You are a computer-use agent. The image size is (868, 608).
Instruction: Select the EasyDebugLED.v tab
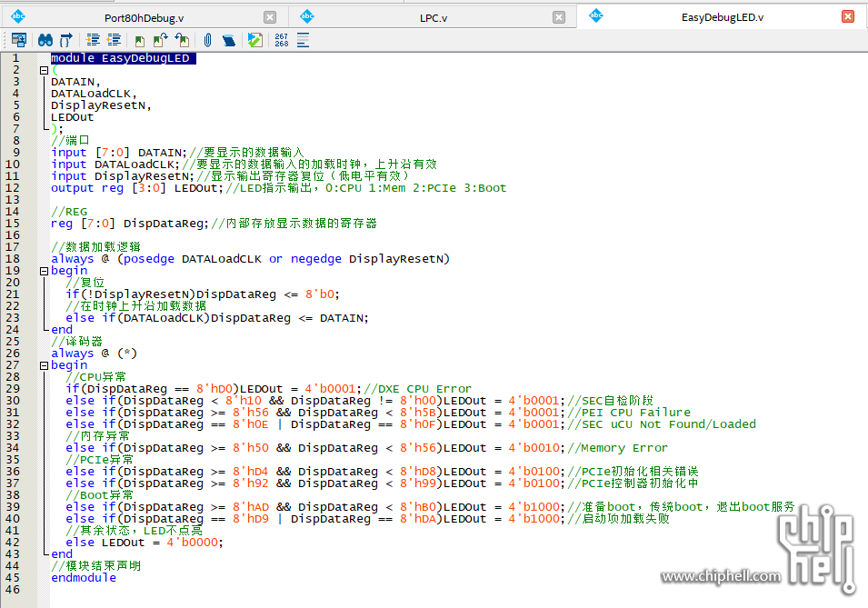point(722,17)
